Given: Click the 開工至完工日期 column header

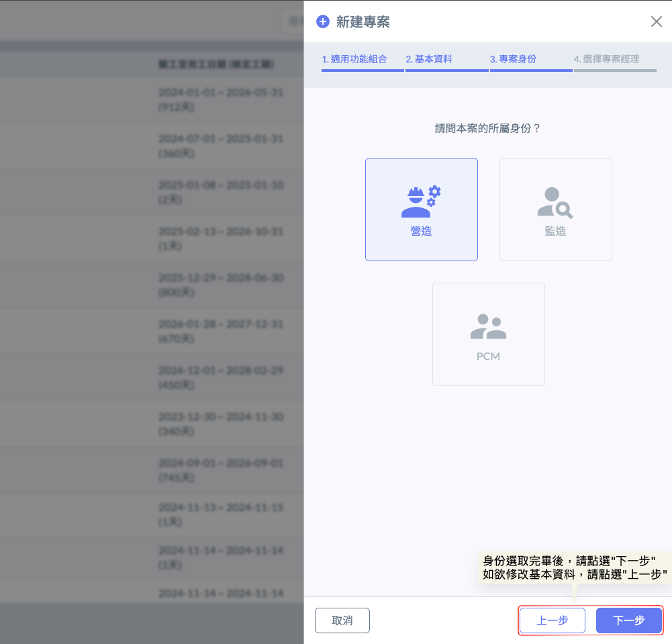Looking at the screenshot, I should click(x=215, y=64).
